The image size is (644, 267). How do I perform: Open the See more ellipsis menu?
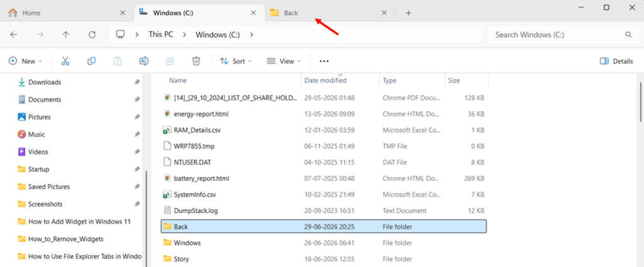pos(324,61)
